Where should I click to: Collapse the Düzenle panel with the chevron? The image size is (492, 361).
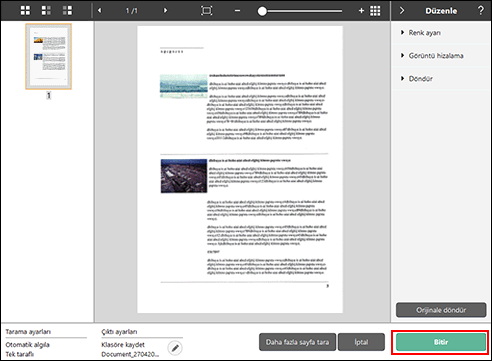[x=402, y=11]
